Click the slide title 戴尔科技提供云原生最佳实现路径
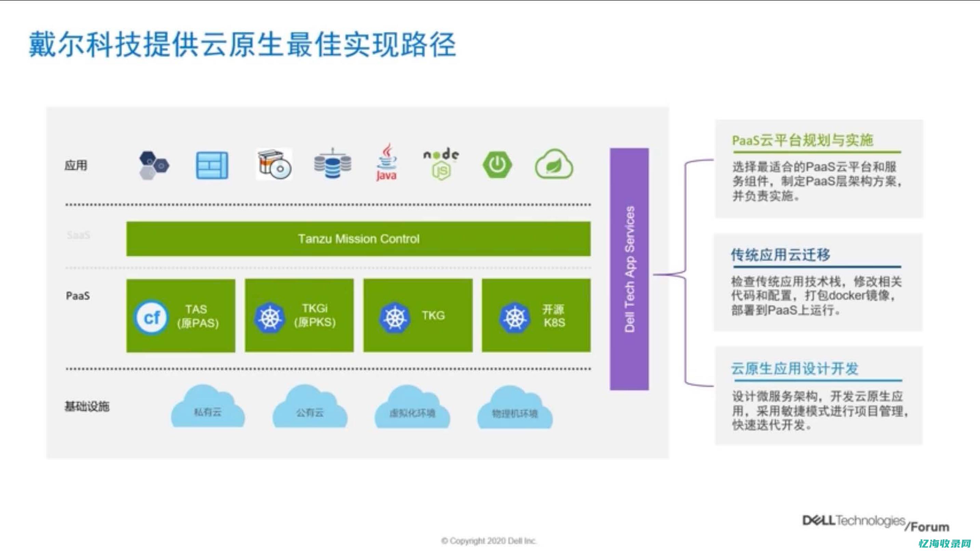The image size is (980, 551). 242,45
